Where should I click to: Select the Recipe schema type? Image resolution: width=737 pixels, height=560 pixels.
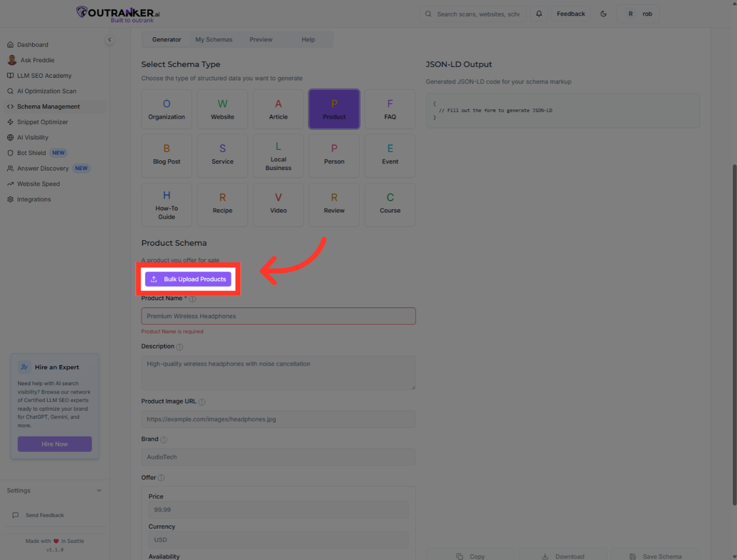pos(222,205)
